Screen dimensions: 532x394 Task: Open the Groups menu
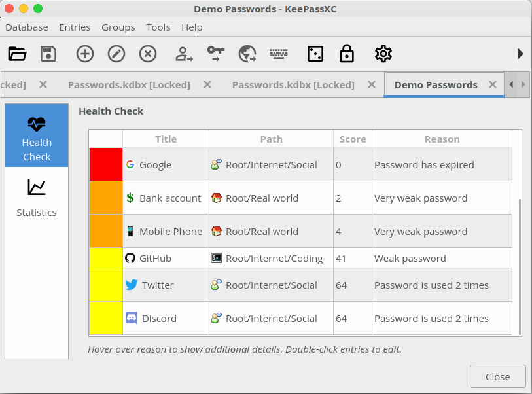(118, 27)
